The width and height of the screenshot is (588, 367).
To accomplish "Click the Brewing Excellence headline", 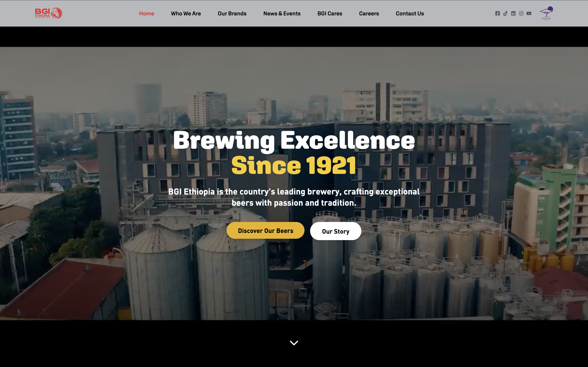I will point(294,141).
